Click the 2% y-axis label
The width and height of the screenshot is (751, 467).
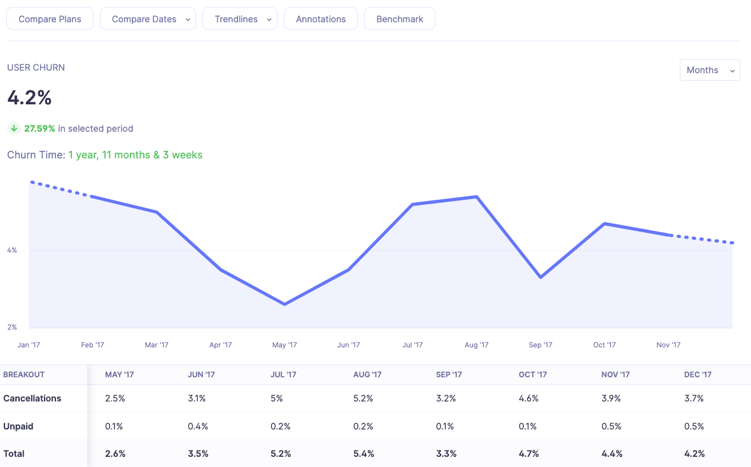pyautogui.click(x=12, y=327)
